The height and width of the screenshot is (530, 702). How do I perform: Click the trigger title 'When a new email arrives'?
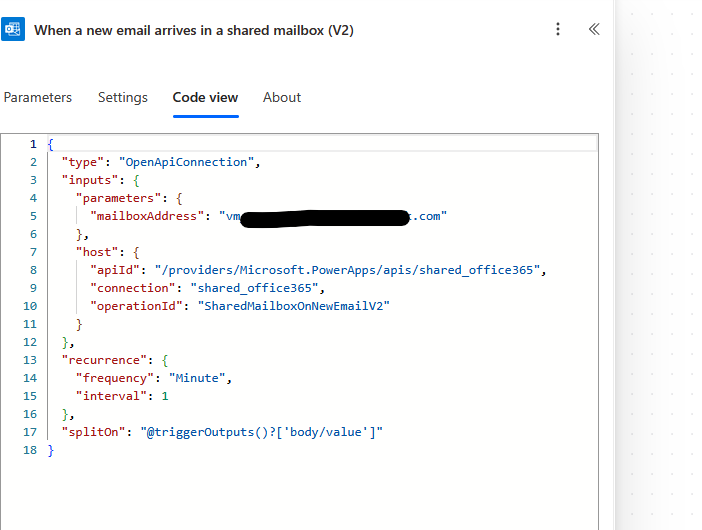[194, 30]
